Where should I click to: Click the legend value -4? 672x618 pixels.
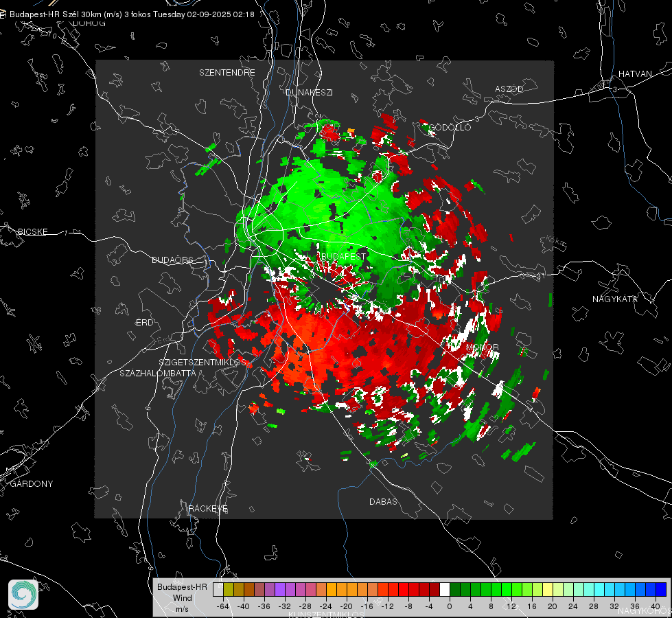429,606
